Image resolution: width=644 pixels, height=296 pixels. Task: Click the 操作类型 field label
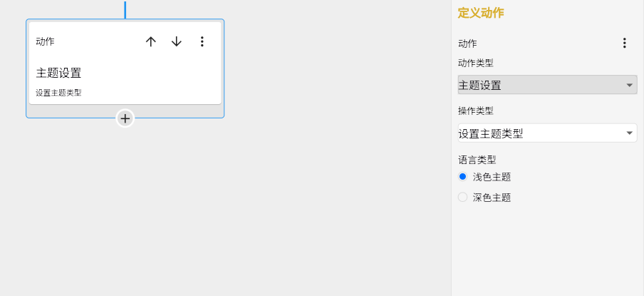click(477, 111)
